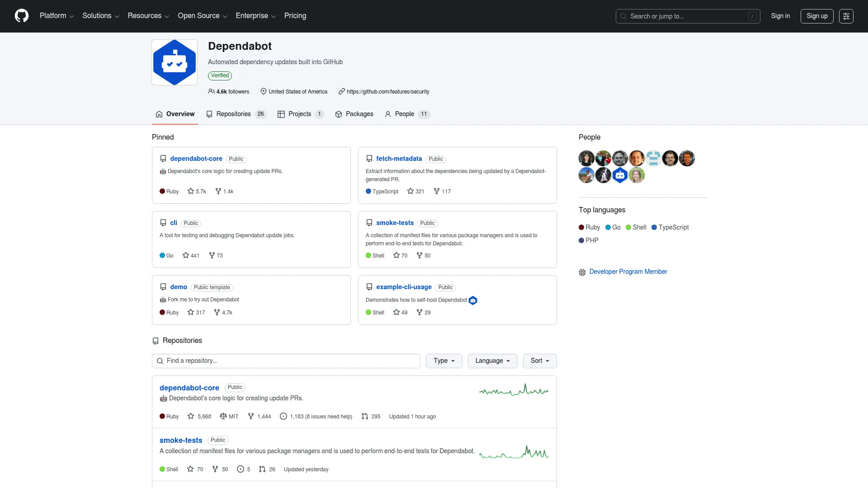868x488 pixels.
Task: Click the Dependabot hexagon avatar in People
Action: tap(620, 175)
